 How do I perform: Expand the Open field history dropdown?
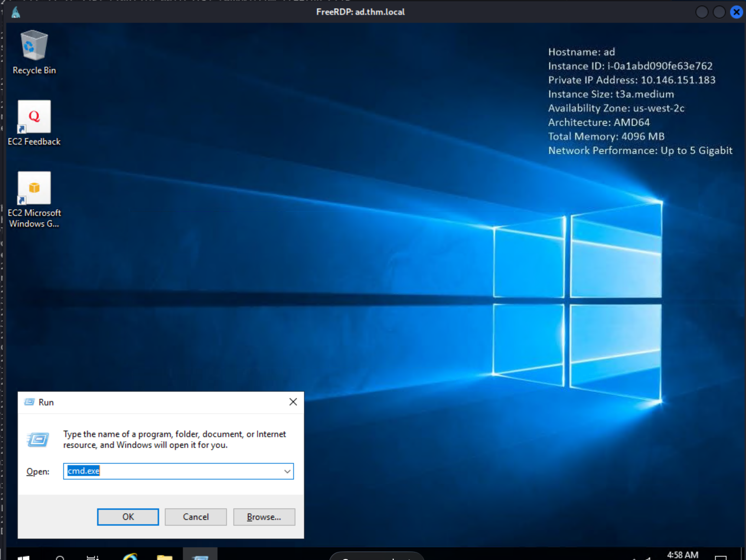[x=287, y=471]
